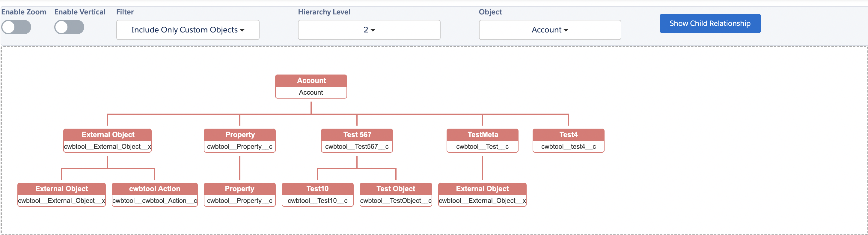Screen dimensions: 868x235
Task: Expand the Hierarchy Level dropdown showing 2
Action: [x=369, y=30]
